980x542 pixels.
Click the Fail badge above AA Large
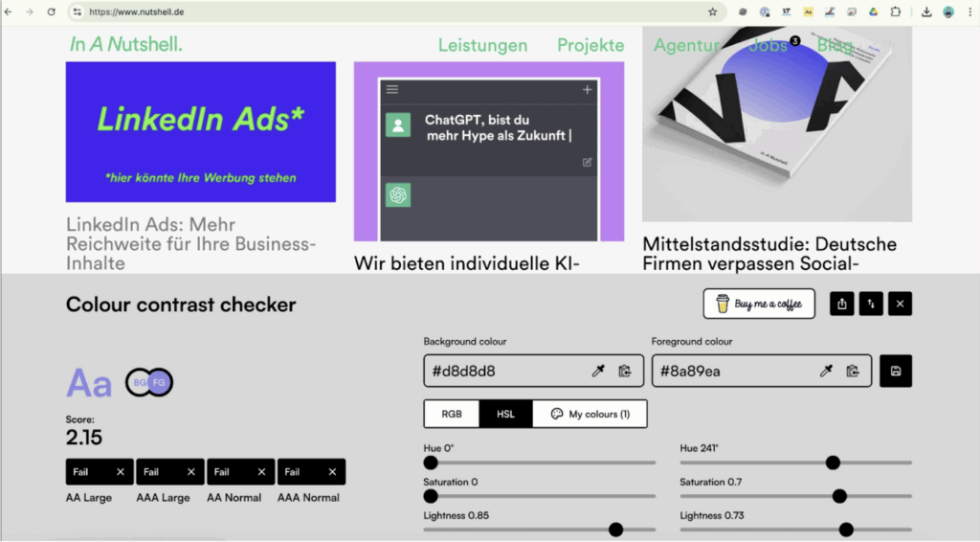click(99, 472)
